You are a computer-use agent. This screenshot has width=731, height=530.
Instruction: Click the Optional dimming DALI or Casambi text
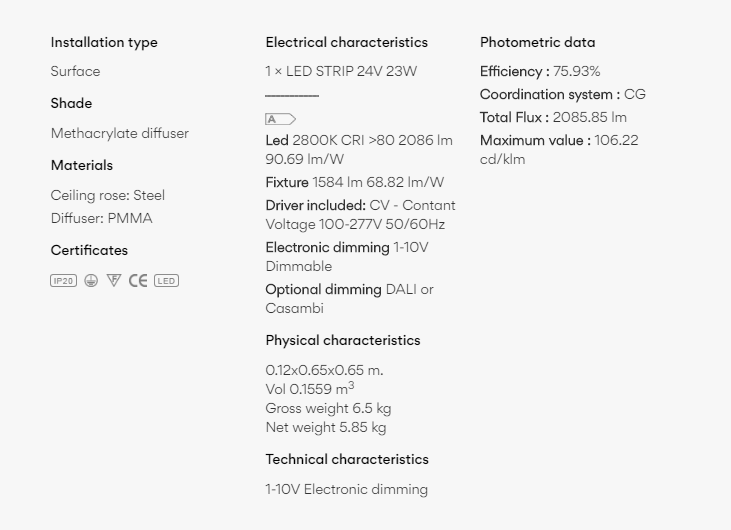pos(350,299)
